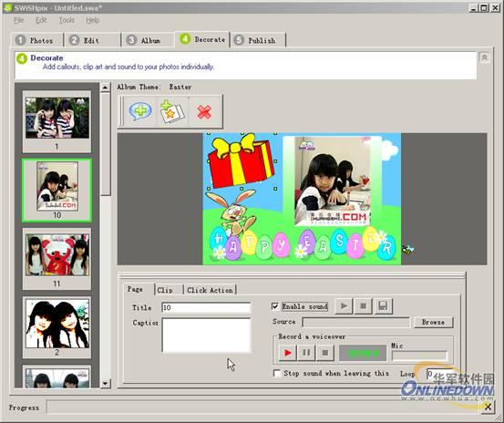Select photo thumbnail 1
This screenshot has width=504, height=423.
point(57,121)
